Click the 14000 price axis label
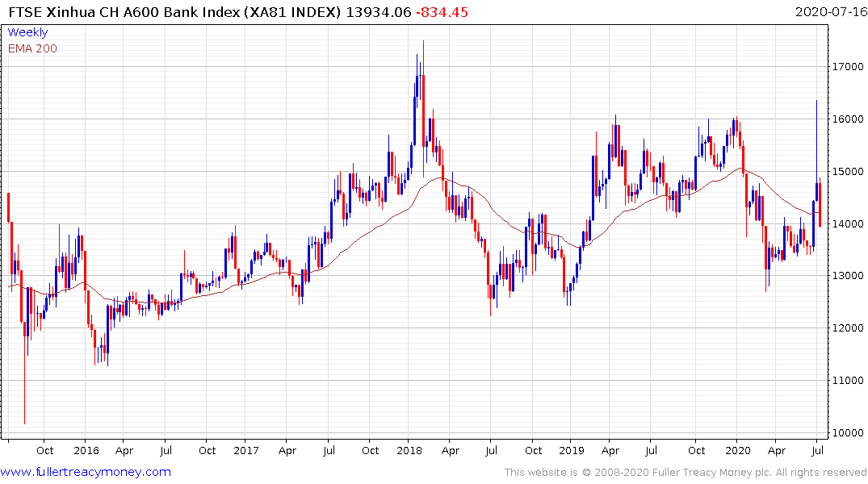This screenshot has height=484, width=868. 848,223
